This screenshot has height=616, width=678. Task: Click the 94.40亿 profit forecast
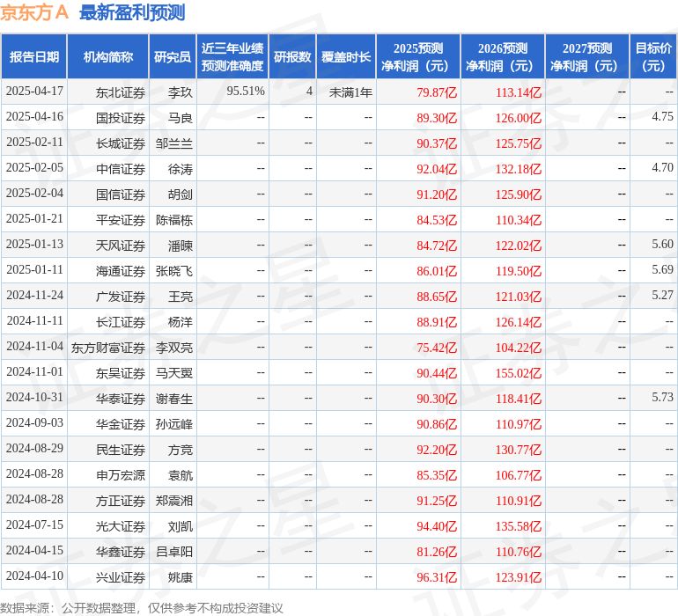(x=437, y=526)
